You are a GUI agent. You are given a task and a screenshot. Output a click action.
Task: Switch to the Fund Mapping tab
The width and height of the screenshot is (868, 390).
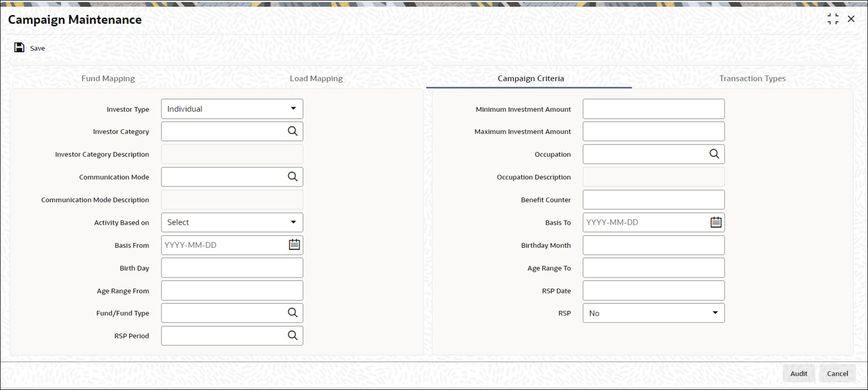coord(108,79)
